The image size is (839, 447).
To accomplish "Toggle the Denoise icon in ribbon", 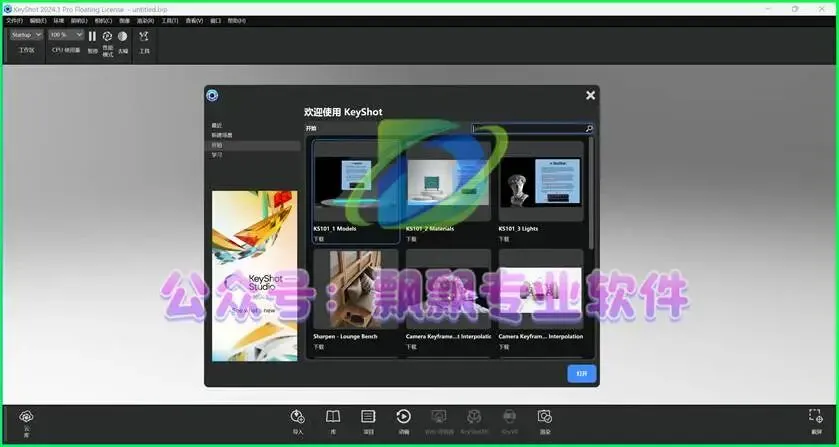I will click(123, 36).
